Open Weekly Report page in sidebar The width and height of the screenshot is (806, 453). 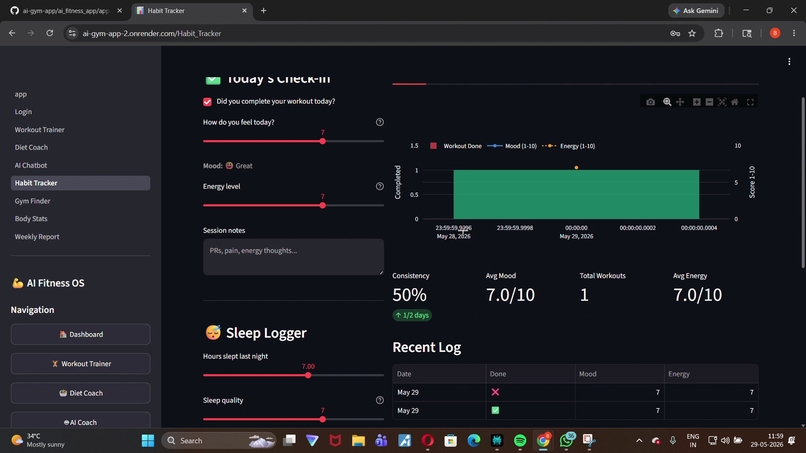(x=36, y=237)
